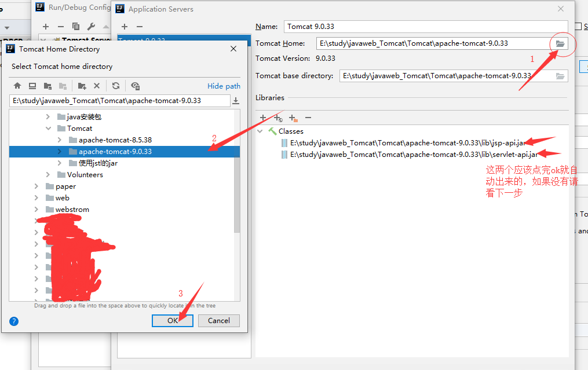Click the Tomcat Home path field
The width and height of the screenshot is (588, 370).
(433, 43)
